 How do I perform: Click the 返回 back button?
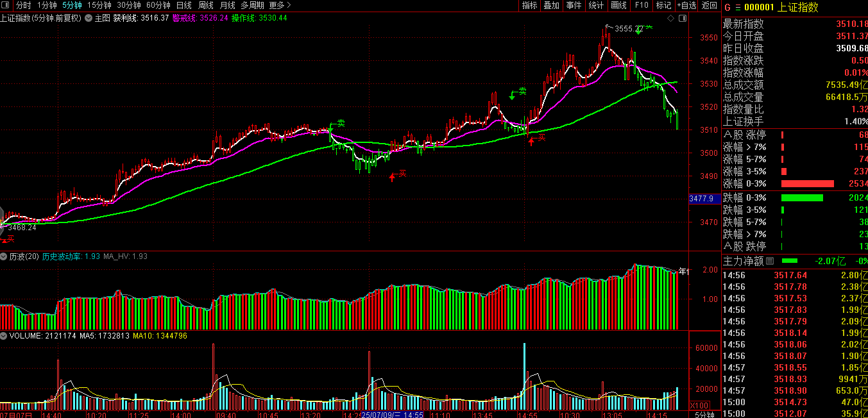[710, 5]
